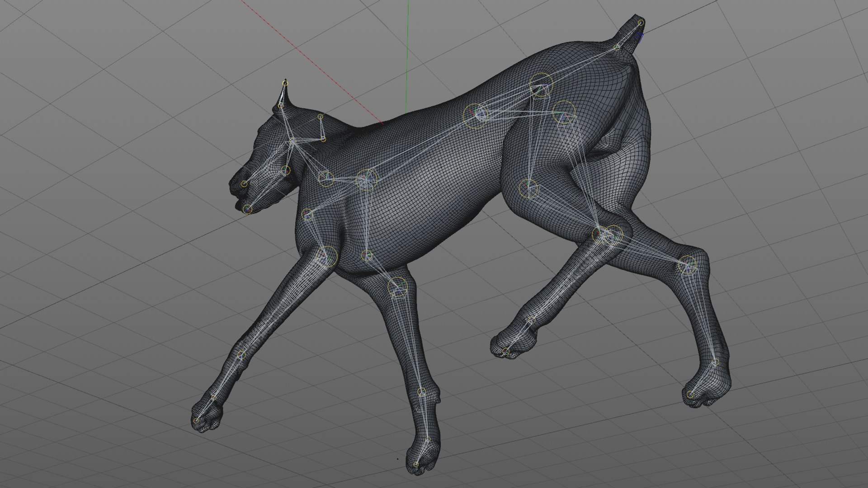868x488 pixels.
Task: Pick the leading front leg's wrist joint
Action: [241, 355]
